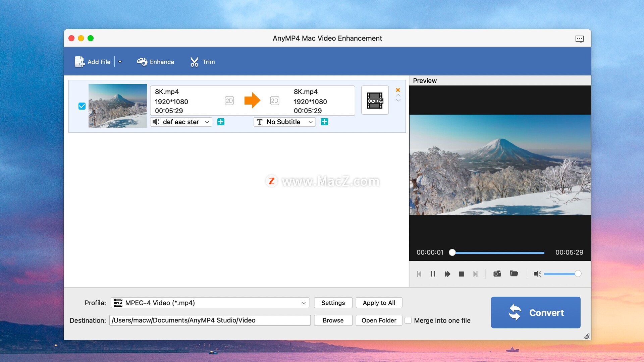This screenshot has height=362, width=644.
Task: Add a subtitle with plus icon
Action: coord(324,122)
